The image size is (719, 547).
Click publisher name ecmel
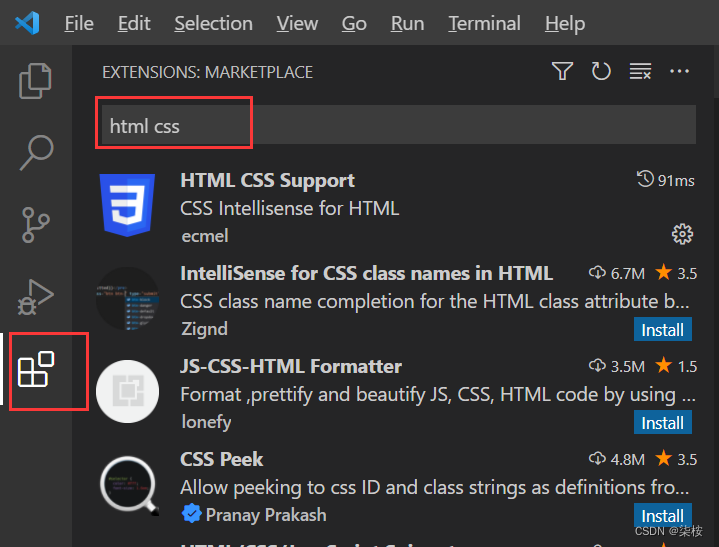tap(205, 236)
